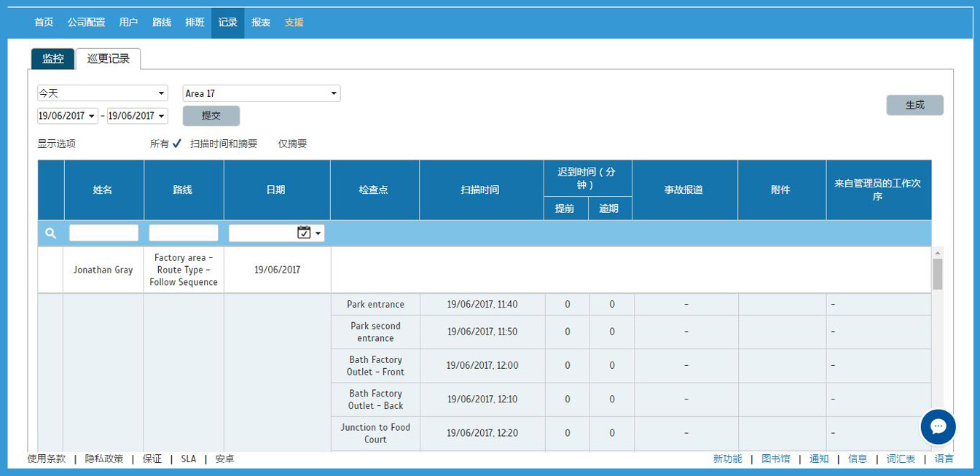Expand the end date 19/06/2017 picker
This screenshot has width=980, height=476.
point(138,116)
